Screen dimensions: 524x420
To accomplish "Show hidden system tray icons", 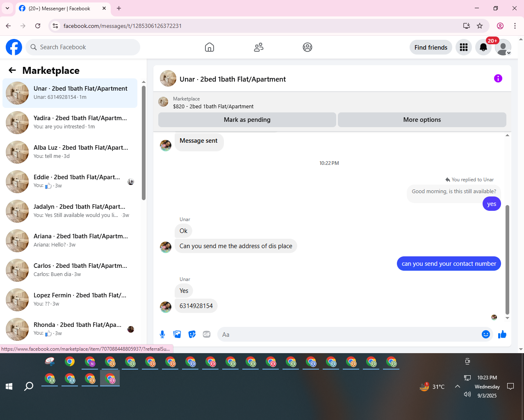I will coord(458,386).
